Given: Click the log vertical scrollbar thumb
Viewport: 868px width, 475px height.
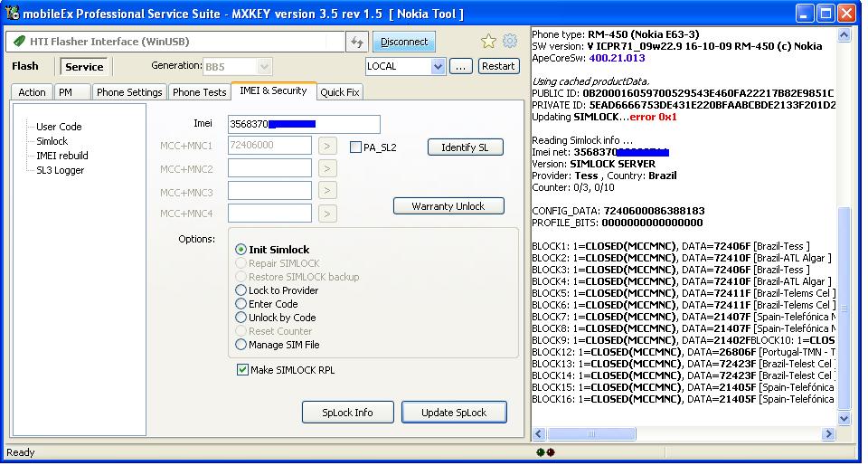Looking at the screenshot, I should pyautogui.click(x=844, y=308).
